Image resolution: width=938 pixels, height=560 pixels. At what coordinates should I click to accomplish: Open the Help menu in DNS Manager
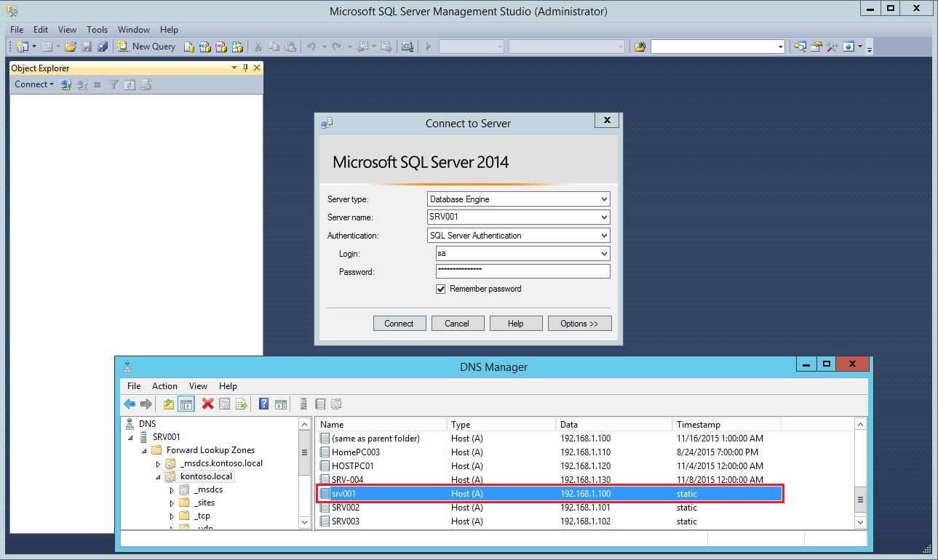pyautogui.click(x=228, y=386)
